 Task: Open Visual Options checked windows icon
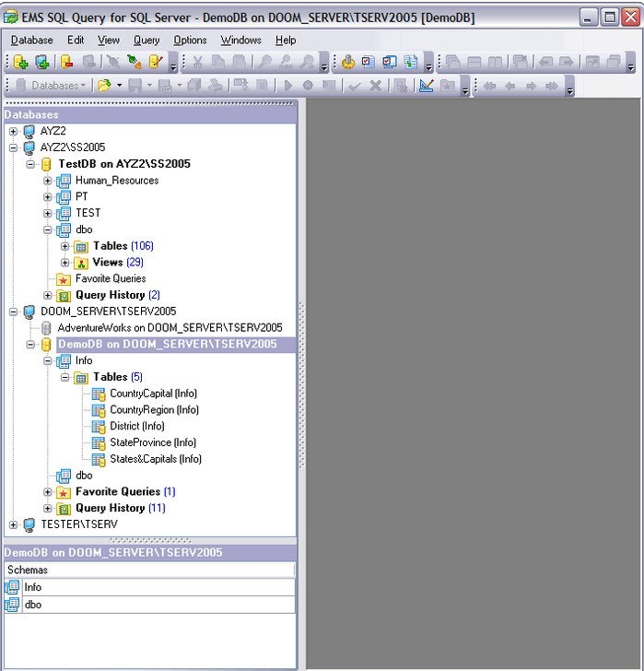(390, 63)
